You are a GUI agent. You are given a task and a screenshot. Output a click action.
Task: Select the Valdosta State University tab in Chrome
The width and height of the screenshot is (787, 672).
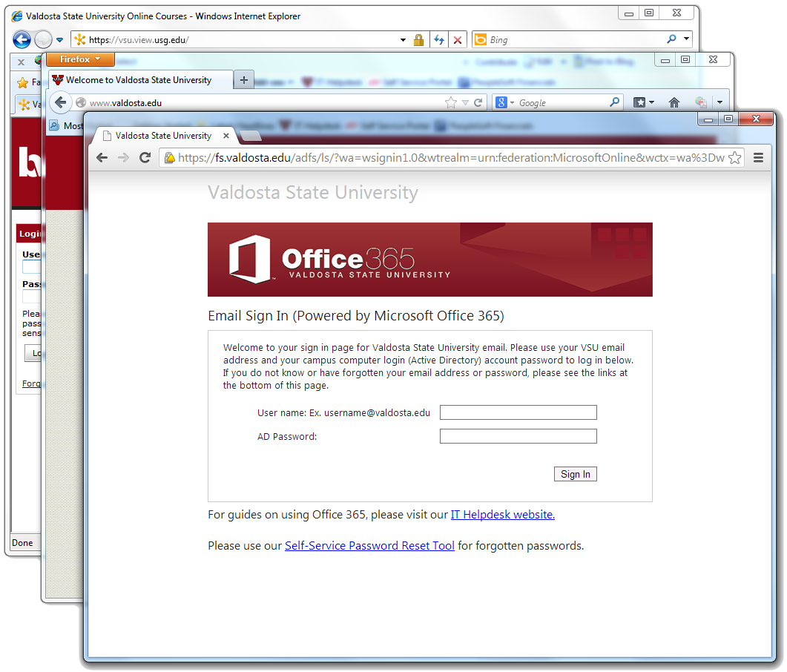click(162, 136)
